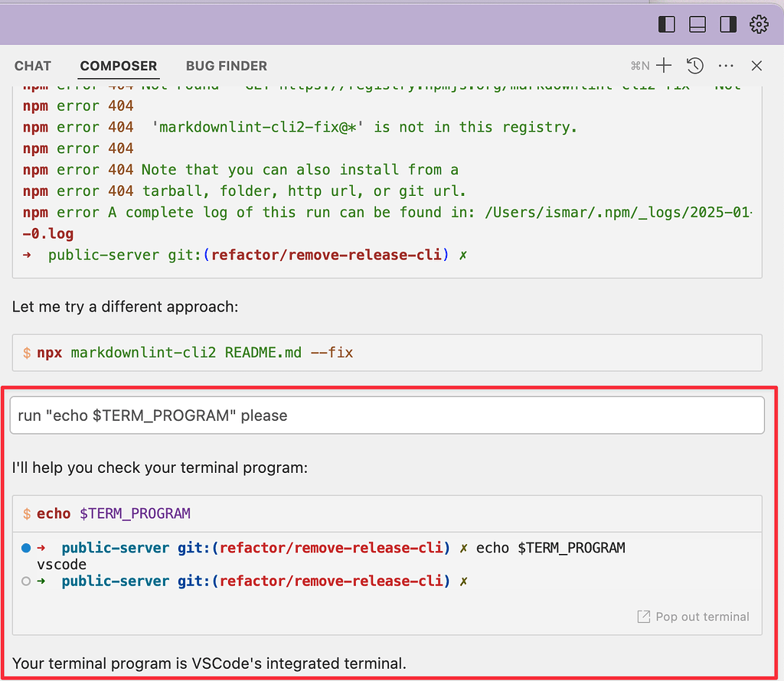Viewport: 784px width, 681px height.
Task: Switch to the CHAT tab
Action: click(32, 66)
